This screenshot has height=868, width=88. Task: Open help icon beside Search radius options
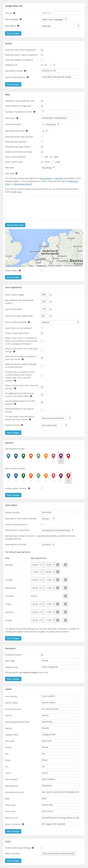pos(28,77)
